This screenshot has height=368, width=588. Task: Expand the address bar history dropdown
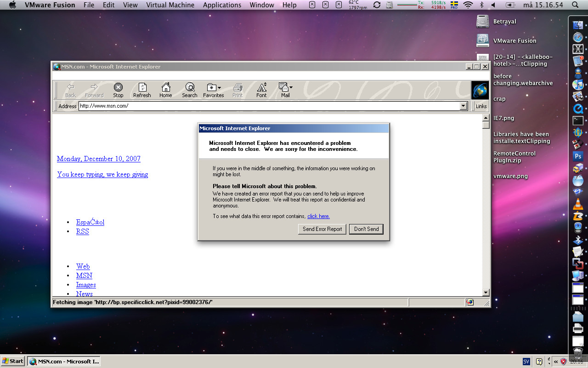(x=463, y=106)
